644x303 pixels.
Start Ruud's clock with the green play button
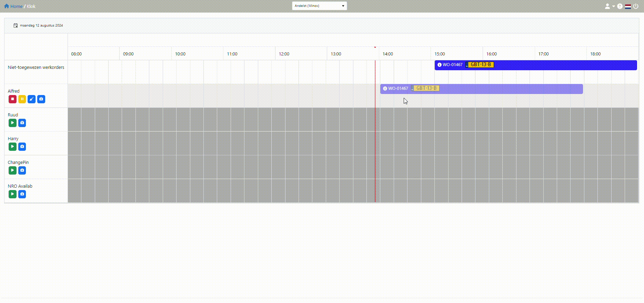point(12,123)
